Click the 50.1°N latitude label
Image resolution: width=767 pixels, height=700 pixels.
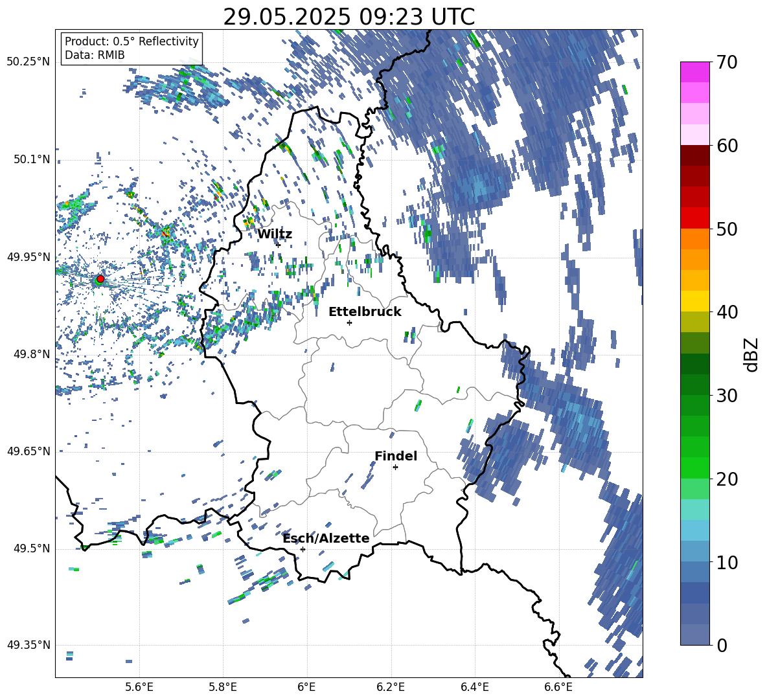[31, 159]
